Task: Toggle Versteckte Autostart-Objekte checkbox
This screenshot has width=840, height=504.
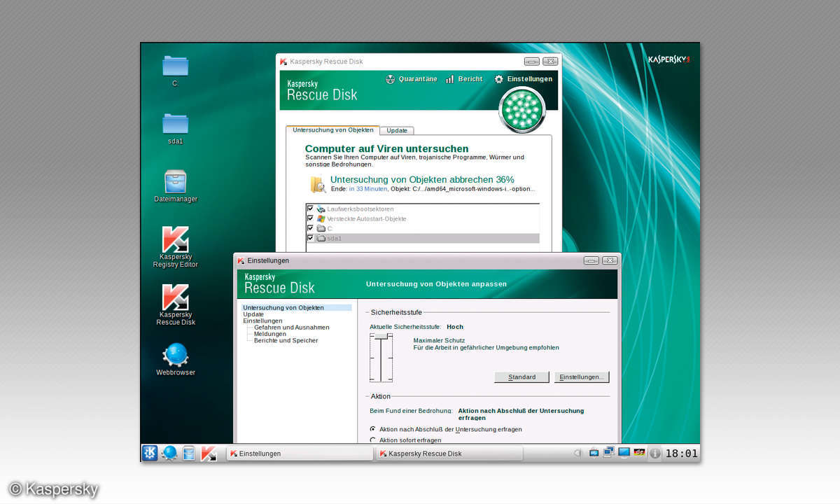Action: pyautogui.click(x=310, y=218)
